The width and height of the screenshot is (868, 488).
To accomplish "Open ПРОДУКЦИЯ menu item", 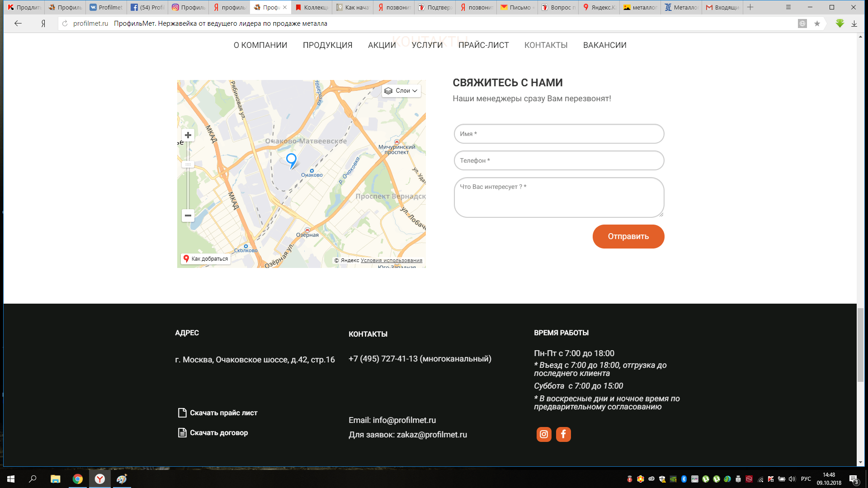I will 327,45.
